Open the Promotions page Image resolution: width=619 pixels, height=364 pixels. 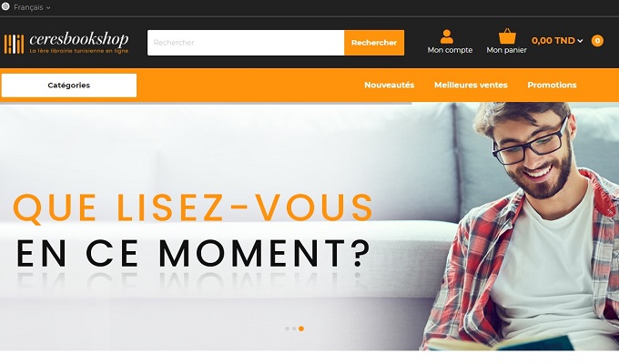point(552,85)
